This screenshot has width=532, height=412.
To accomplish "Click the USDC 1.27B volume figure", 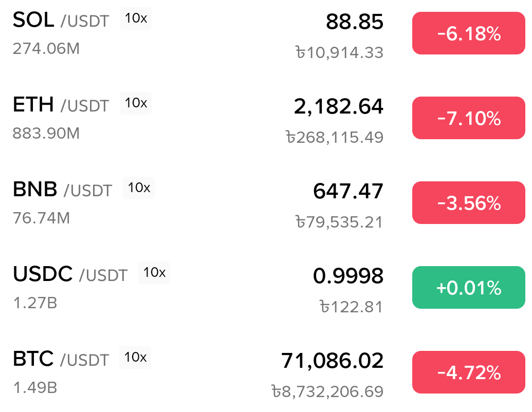I will click(x=35, y=303).
